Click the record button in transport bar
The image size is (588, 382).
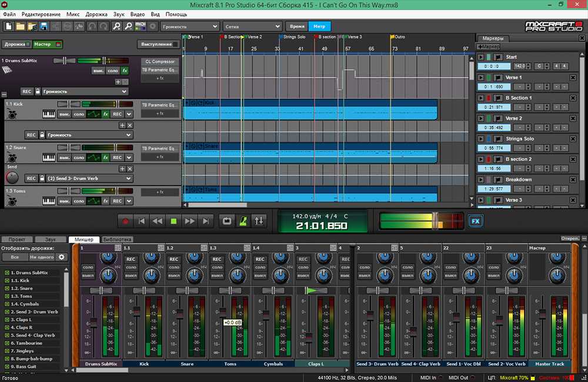tap(125, 222)
